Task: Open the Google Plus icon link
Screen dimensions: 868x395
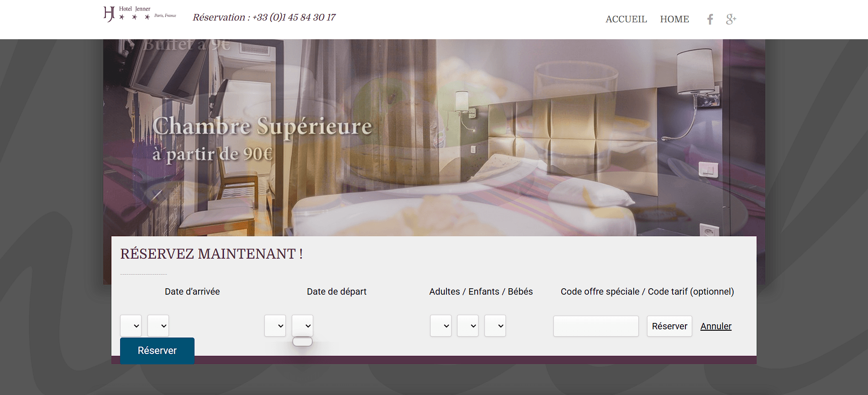Action: (731, 19)
